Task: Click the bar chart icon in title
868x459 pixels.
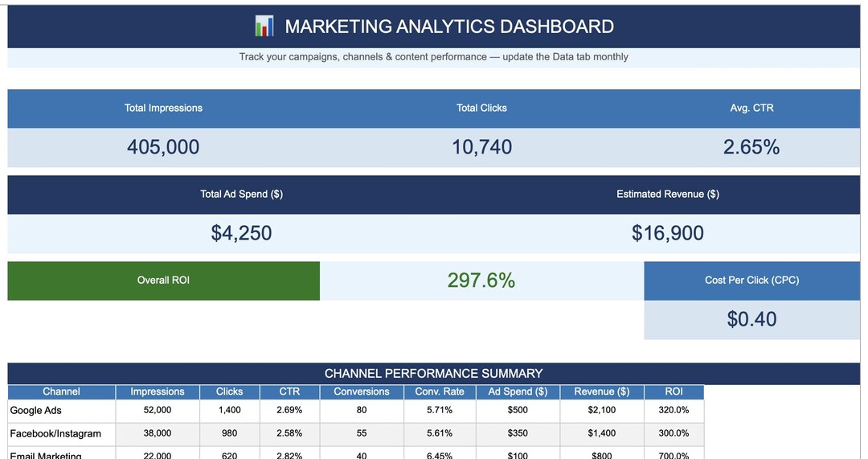Action: (264, 26)
